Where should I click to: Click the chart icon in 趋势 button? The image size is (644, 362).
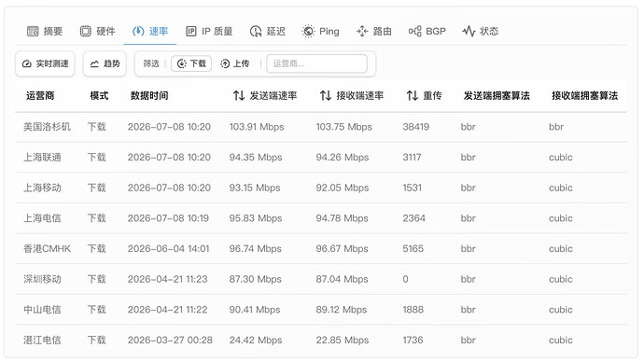click(x=94, y=63)
